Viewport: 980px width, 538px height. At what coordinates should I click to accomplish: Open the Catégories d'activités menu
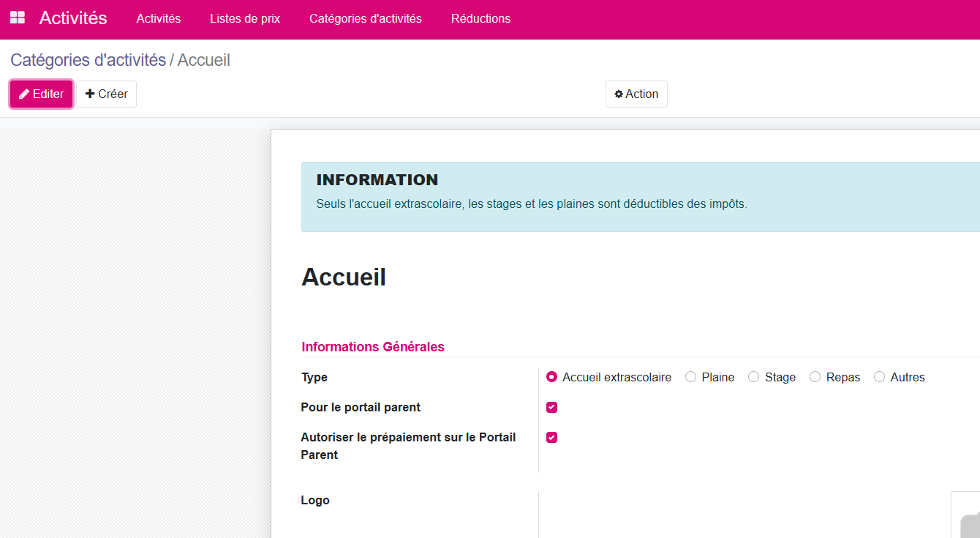pyautogui.click(x=366, y=18)
